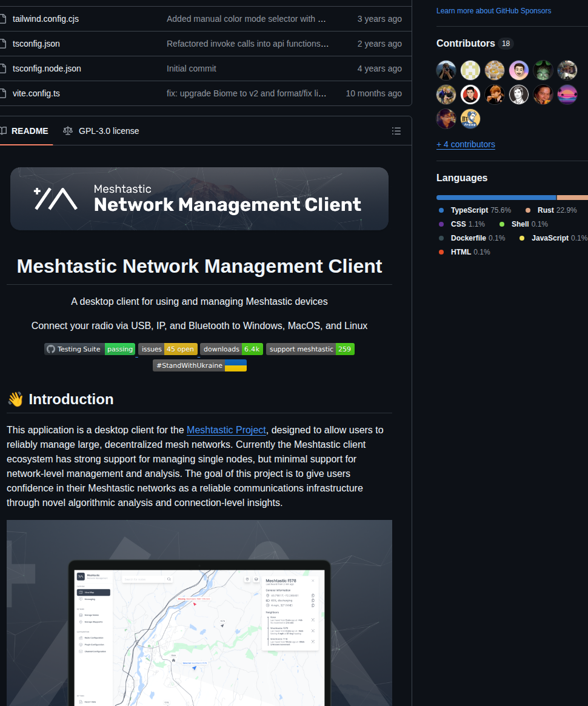Open the tsconfig.node.json file

47,68
